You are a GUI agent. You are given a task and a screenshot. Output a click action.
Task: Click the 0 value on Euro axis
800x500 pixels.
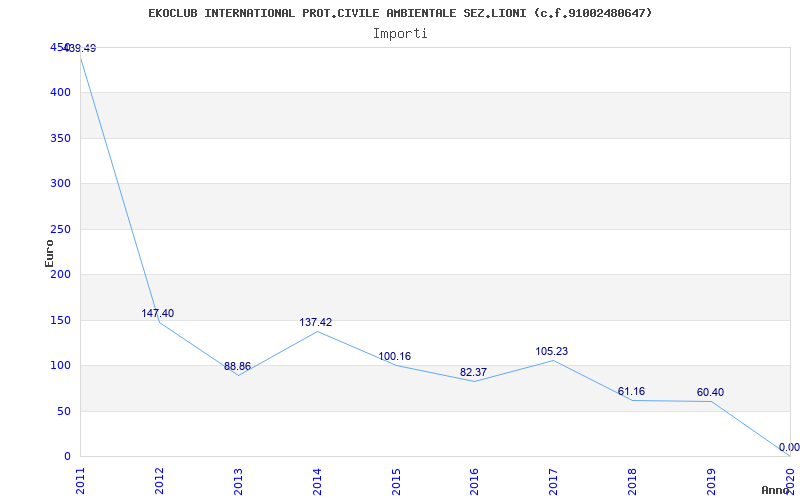coord(67,457)
